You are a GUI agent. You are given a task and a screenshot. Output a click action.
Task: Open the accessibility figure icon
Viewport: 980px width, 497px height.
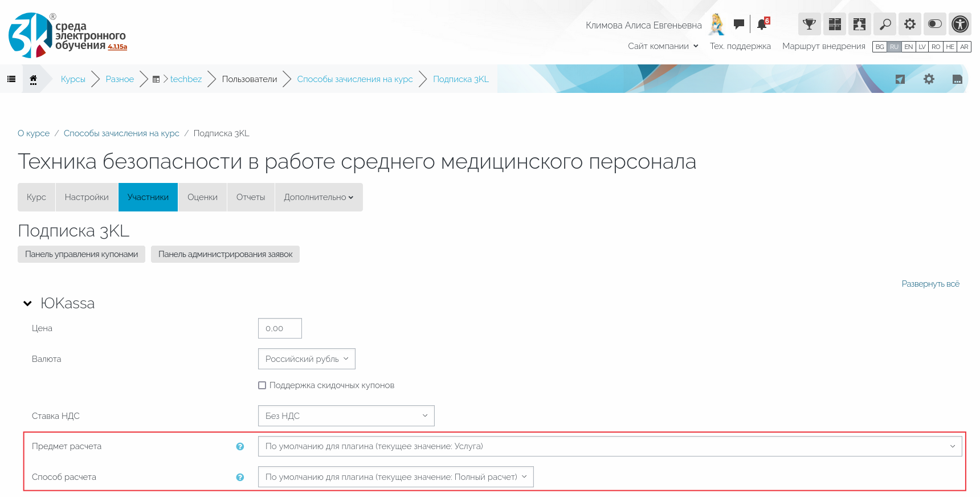(960, 24)
